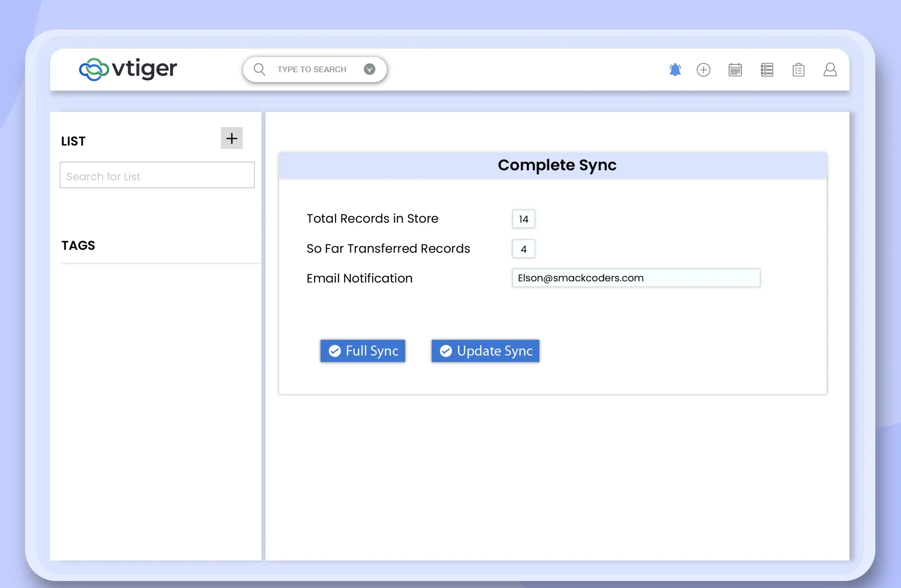Open the tasks clipboard icon

(799, 70)
